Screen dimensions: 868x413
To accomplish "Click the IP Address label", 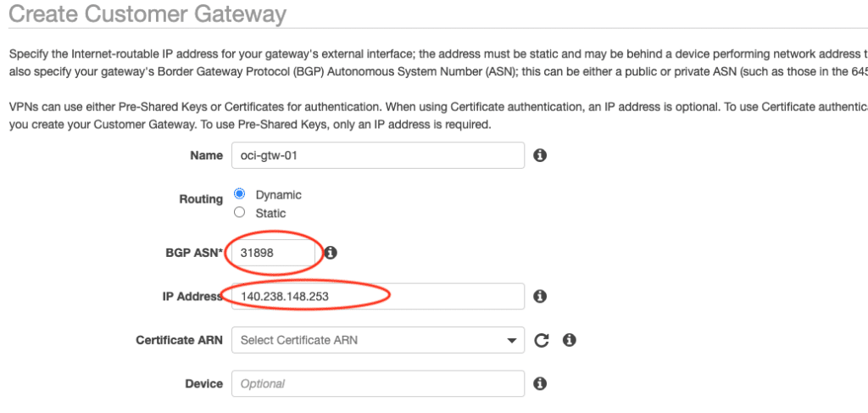I will click(x=192, y=296).
